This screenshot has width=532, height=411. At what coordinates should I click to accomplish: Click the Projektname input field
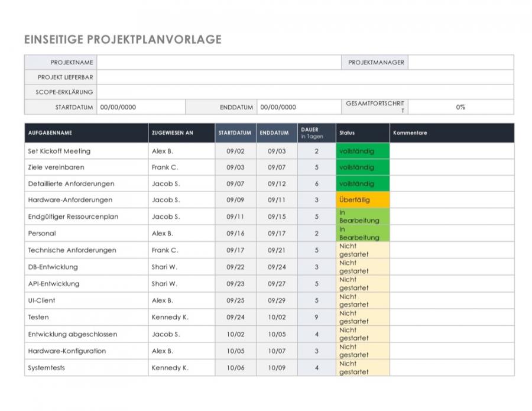[219, 62]
